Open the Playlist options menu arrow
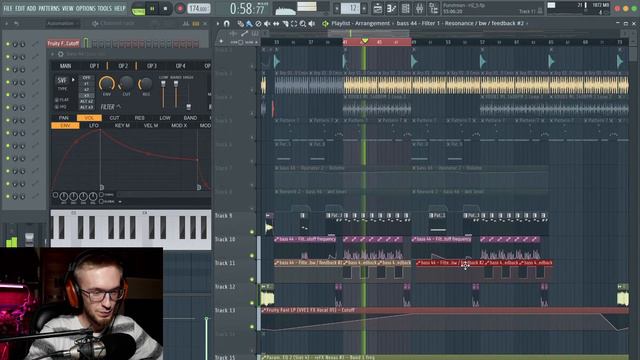The width and height of the screenshot is (640, 360). [218, 24]
